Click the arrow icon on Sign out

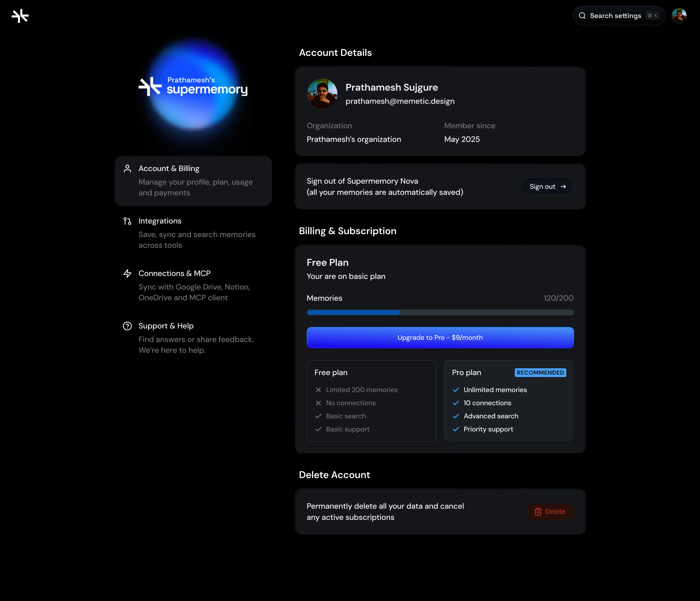pyautogui.click(x=563, y=187)
